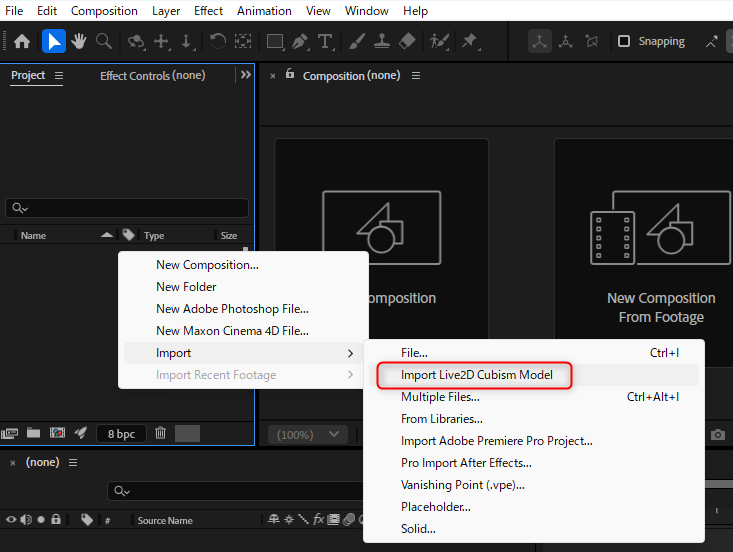Open magnification ratio (100%) dropdown
The image size is (733, 552).
tap(308, 435)
